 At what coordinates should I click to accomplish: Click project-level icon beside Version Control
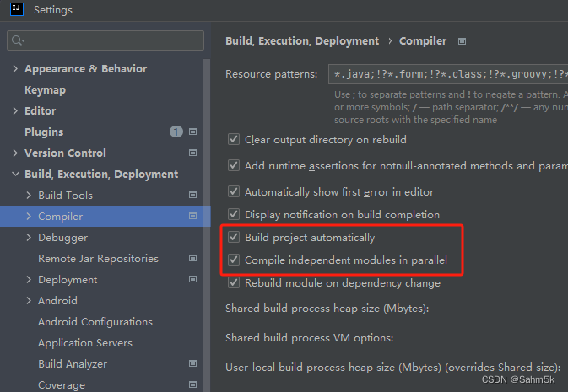tap(192, 153)
